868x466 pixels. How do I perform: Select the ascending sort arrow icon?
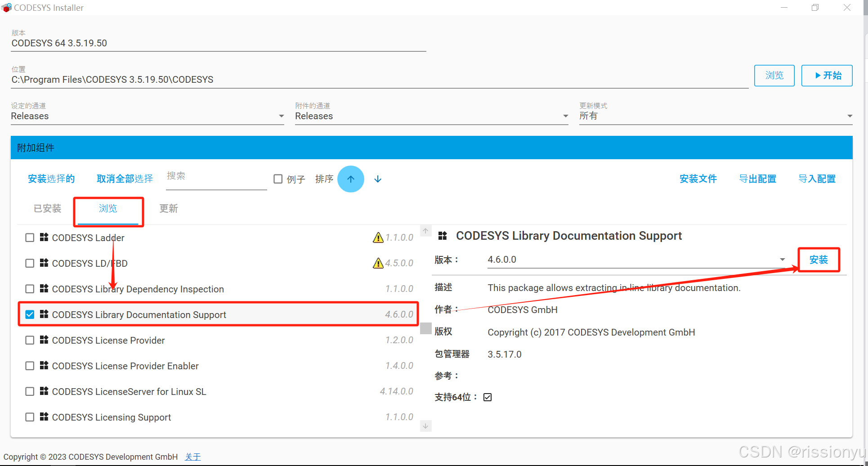coord(351,179)
